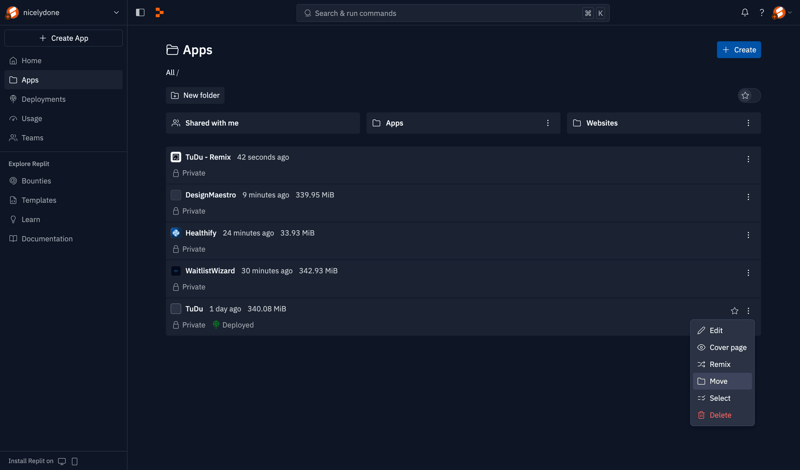Open the Shared with me folder
Viewport: 800px width, 470px height.
pyautogui.click(x=263, y=123)
